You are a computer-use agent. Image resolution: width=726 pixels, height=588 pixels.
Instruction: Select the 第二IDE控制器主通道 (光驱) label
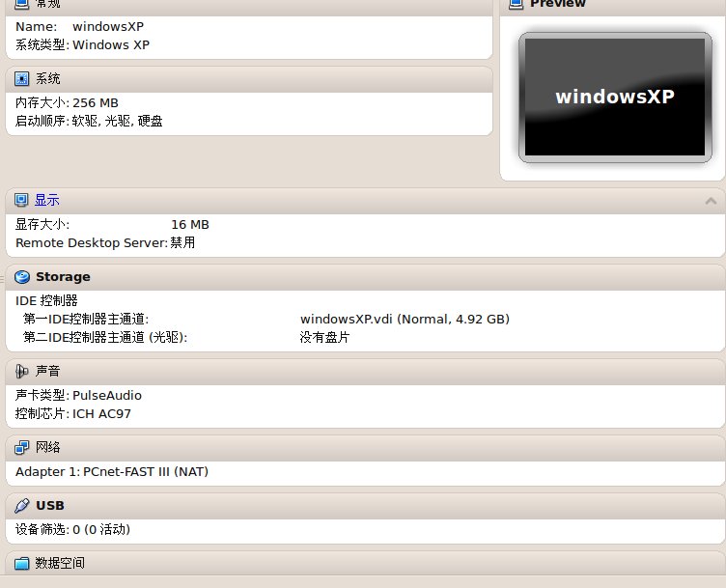[105, 338]
